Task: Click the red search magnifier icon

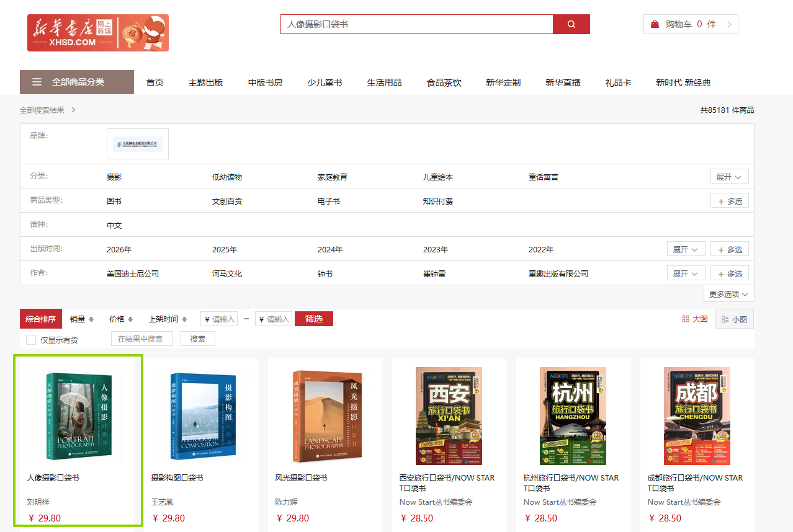Action: point(570,24)
